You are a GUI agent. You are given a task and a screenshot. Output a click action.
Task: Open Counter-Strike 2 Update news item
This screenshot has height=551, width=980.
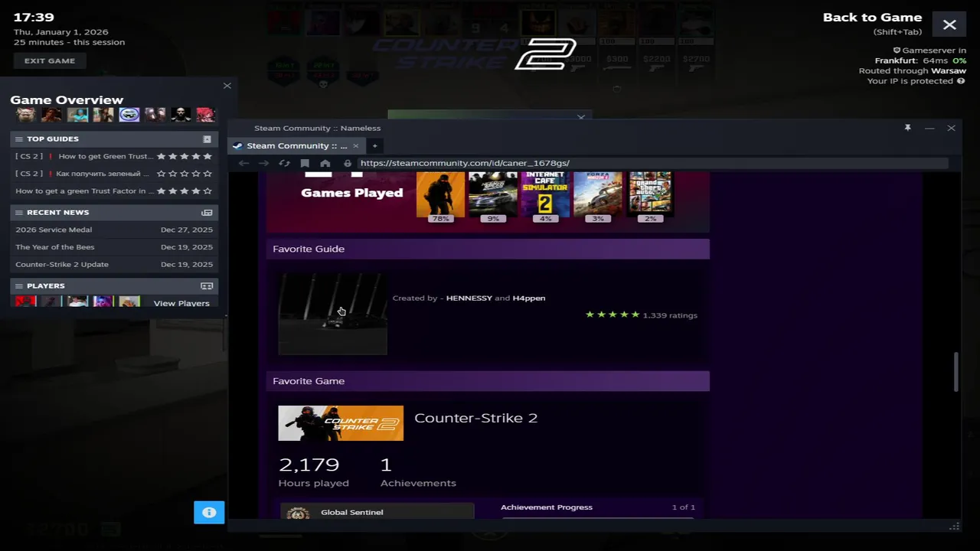click(62, 265)
